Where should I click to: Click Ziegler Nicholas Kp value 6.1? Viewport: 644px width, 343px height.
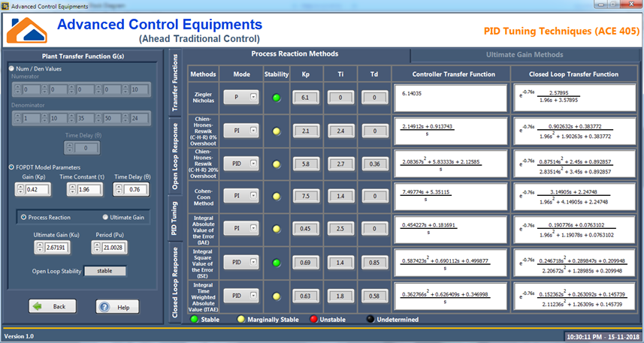click(305, 98)
